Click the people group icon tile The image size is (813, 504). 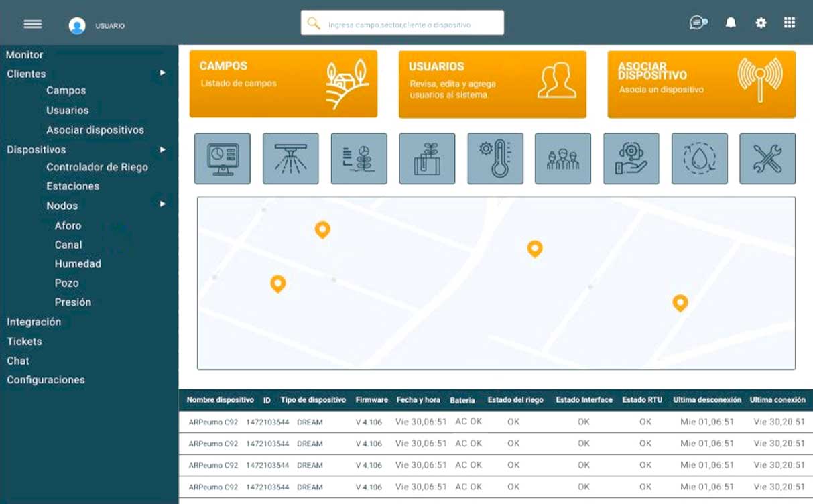(x=562, y=159)
